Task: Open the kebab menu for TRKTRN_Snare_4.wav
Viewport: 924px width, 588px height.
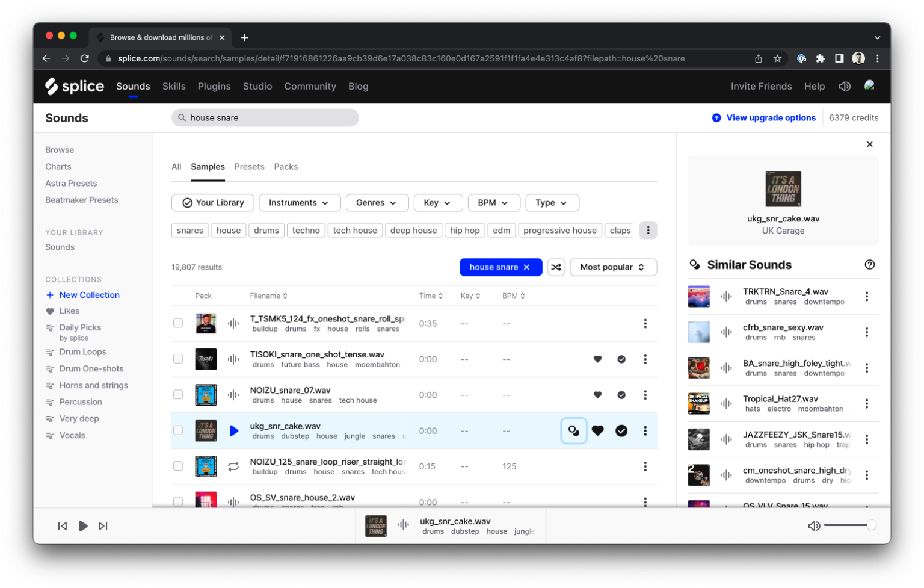Action: (867, 296)
